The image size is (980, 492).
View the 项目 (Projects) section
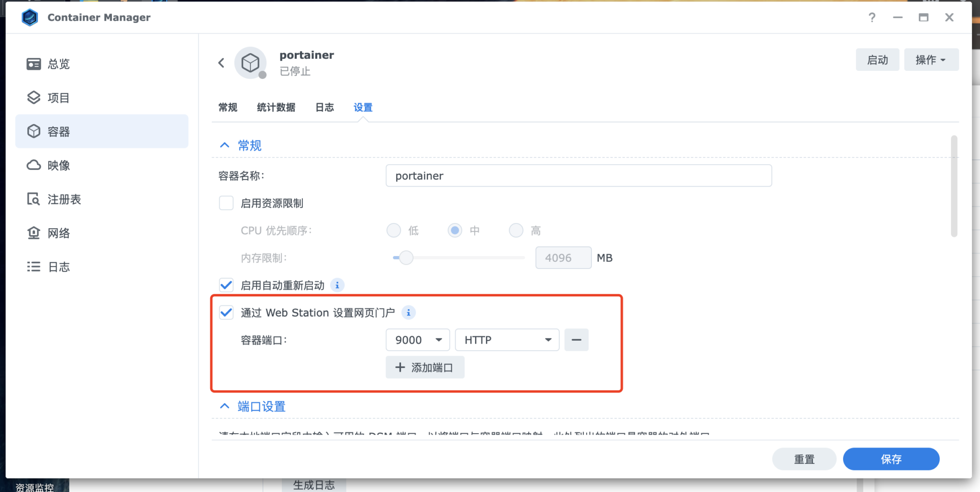click(x=57, y=98)
